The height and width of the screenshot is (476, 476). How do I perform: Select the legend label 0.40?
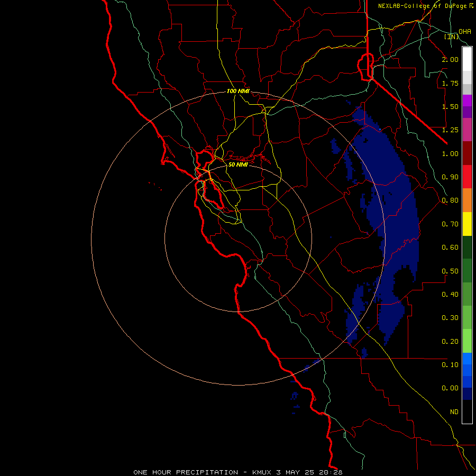[x=450, y=294]
